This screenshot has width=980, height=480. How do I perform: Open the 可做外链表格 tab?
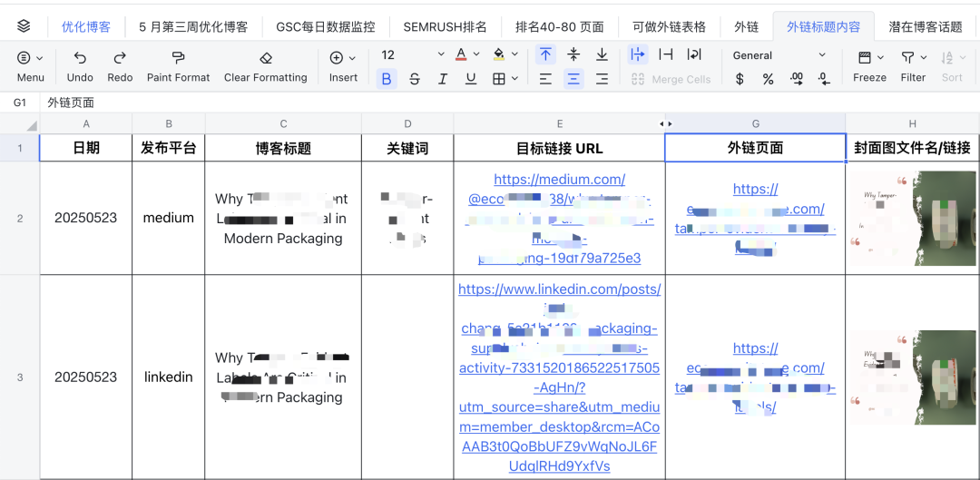coord(669,27)
